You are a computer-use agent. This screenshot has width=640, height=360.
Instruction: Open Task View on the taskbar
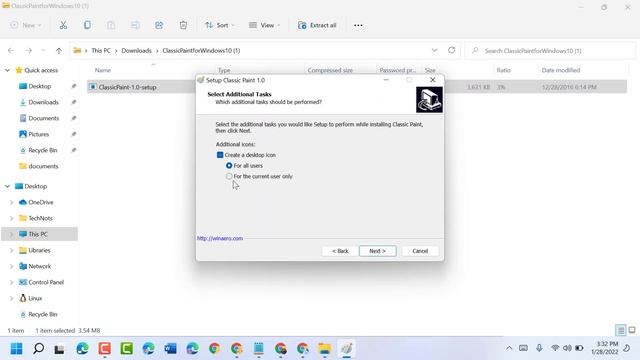coord(60,349)
